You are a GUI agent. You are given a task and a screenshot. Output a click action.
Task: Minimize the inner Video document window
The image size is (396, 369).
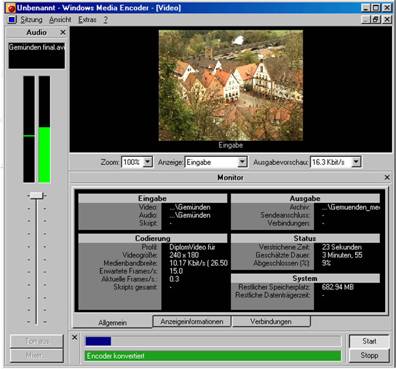point(366,20)
